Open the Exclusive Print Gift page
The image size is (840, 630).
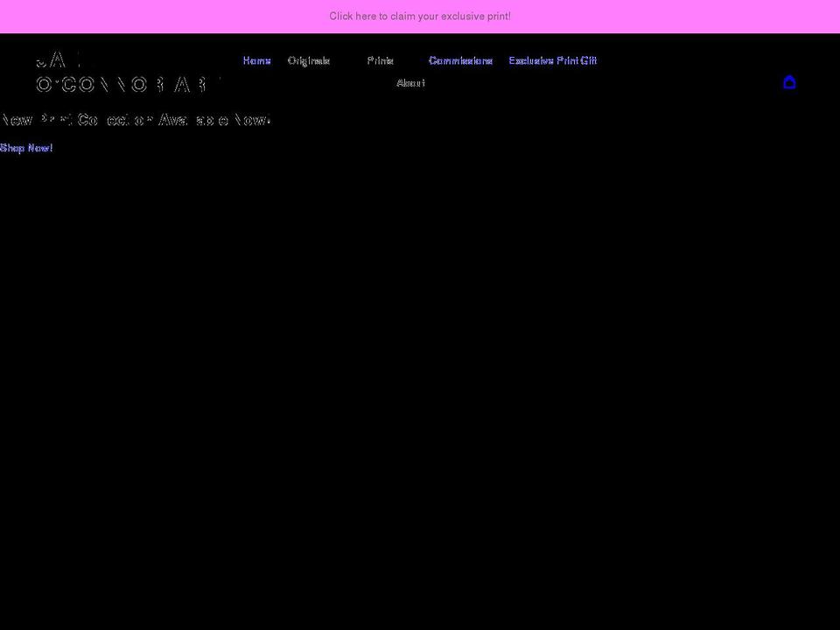pyautogui.click(x=552, y=60)
